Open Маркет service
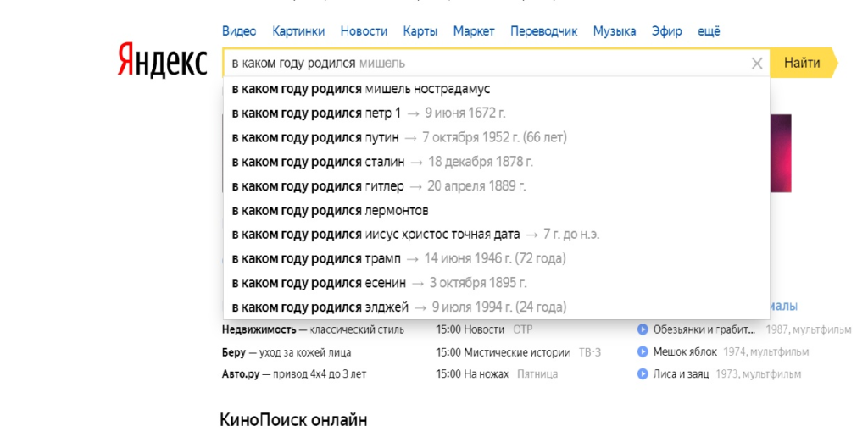Viewport: 868px width, 437px height. (x=474, y=31)
